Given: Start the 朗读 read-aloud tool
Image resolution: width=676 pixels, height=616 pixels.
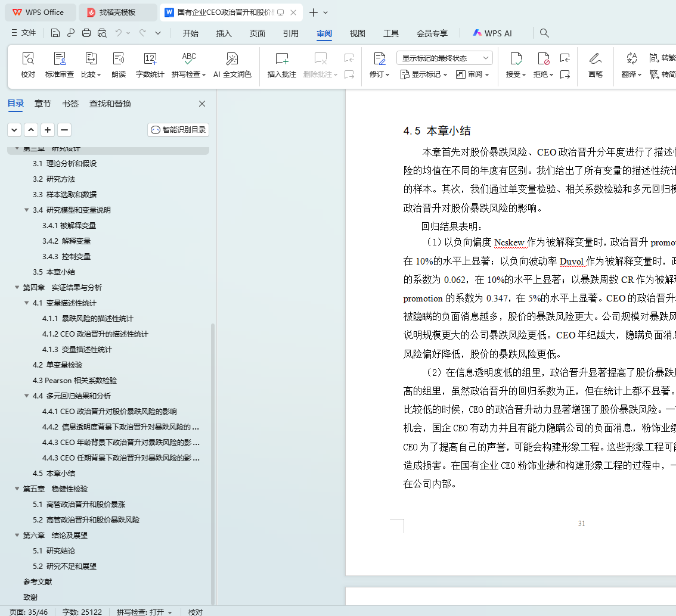Looking at the screenshot, I should (x=119, y=64).
